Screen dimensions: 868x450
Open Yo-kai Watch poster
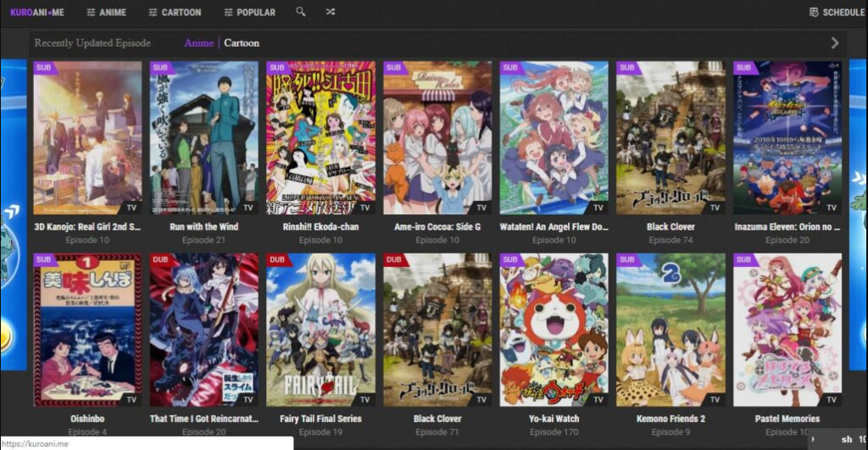pyautogui.click(x=554, y=330)
